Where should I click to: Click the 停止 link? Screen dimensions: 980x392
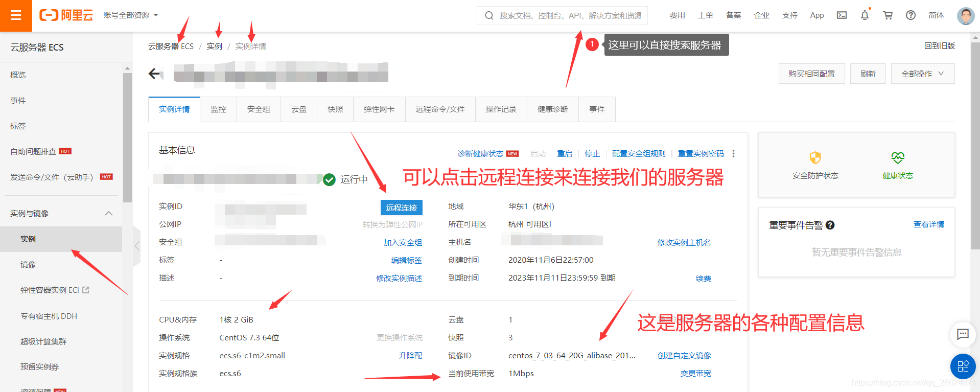pyautogui.click(x=592, y=154)
